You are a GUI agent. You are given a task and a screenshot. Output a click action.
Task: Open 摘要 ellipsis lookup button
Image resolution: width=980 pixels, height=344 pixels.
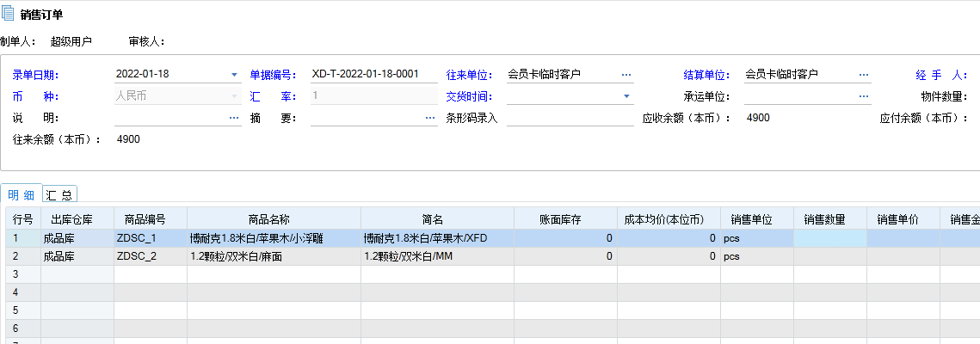(x=430, y=118)
